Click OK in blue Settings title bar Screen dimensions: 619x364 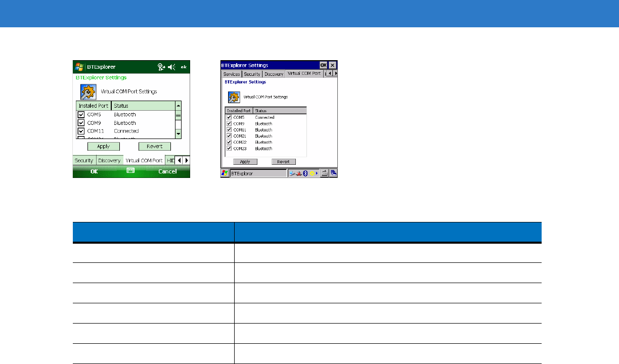(323, 65)
